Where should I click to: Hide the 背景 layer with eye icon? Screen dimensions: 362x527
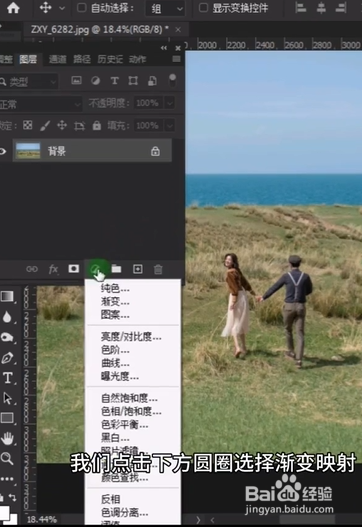pyautogui.click(x=3, y=151)
